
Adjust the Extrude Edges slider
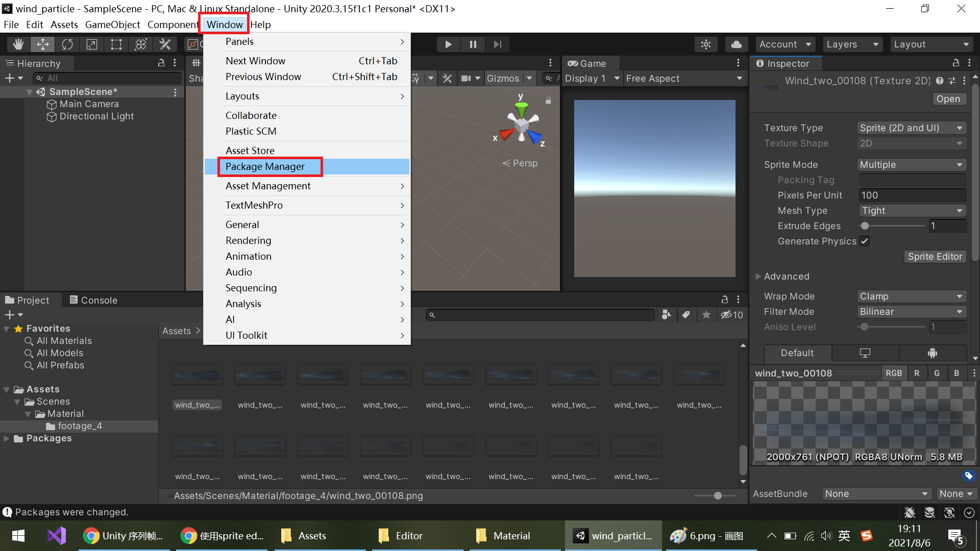865,226
